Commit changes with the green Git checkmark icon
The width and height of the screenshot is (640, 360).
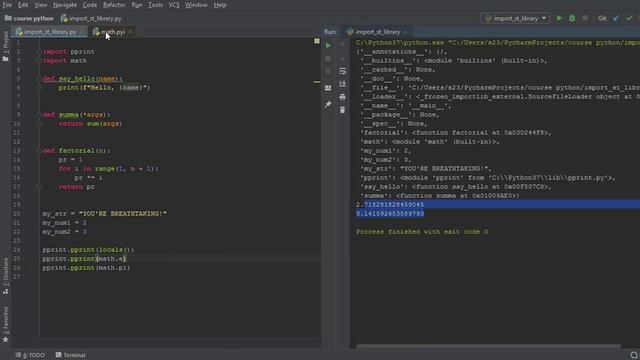pyautogui.click(x=629, y=18)
